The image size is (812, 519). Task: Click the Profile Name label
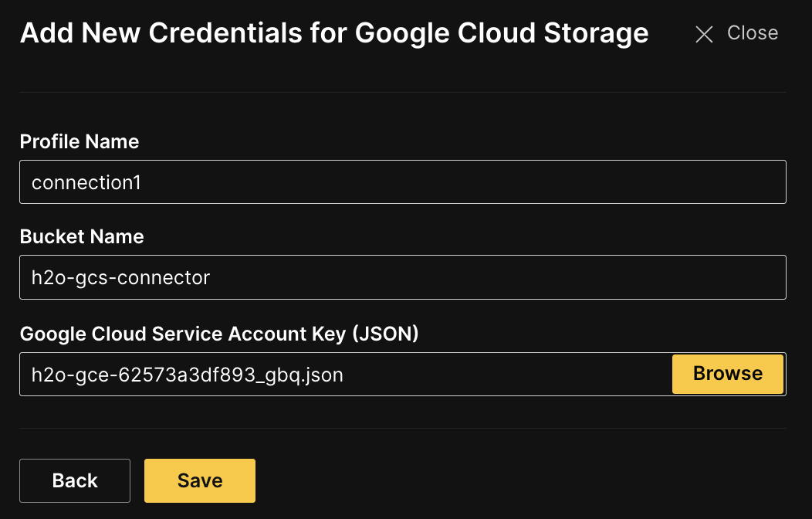[x=79, y=142]
